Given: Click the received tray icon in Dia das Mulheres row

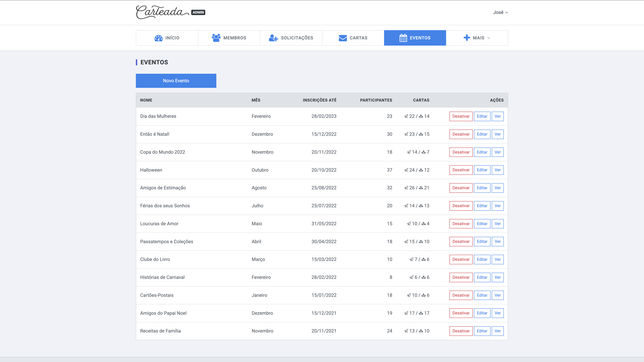Looking at the screenshot, I should point(421,116).
